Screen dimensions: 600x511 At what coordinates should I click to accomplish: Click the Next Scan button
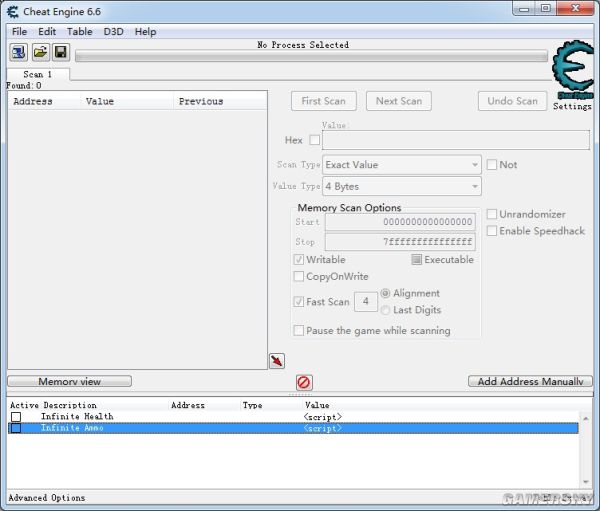pyautogui.click(x=399, y=101)
